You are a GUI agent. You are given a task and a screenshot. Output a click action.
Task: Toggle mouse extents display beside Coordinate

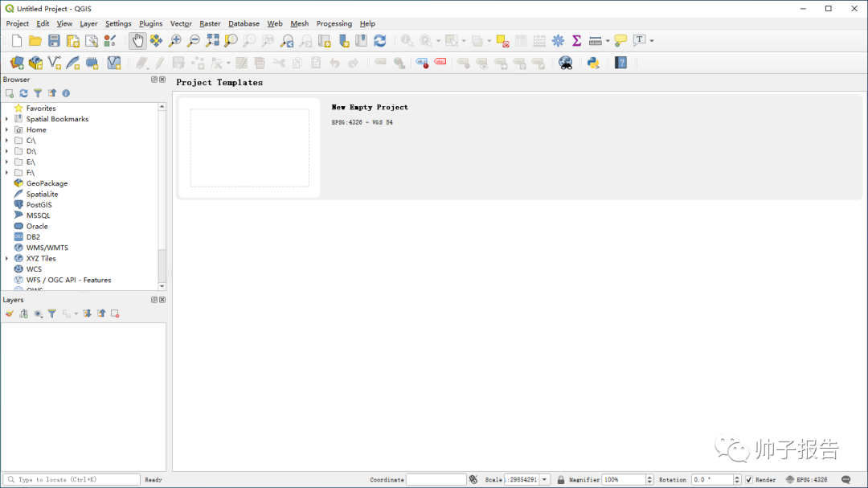click(x=473, y=480)
